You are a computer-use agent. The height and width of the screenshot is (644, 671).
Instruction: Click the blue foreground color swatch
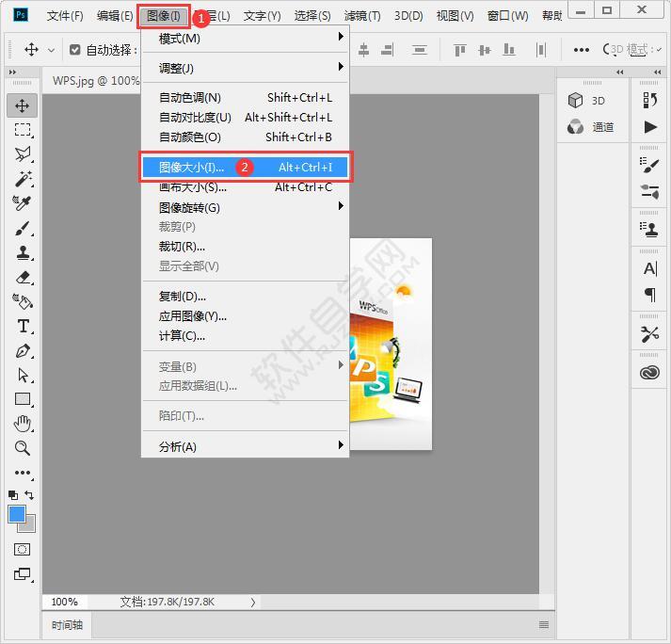coord(17,514)
